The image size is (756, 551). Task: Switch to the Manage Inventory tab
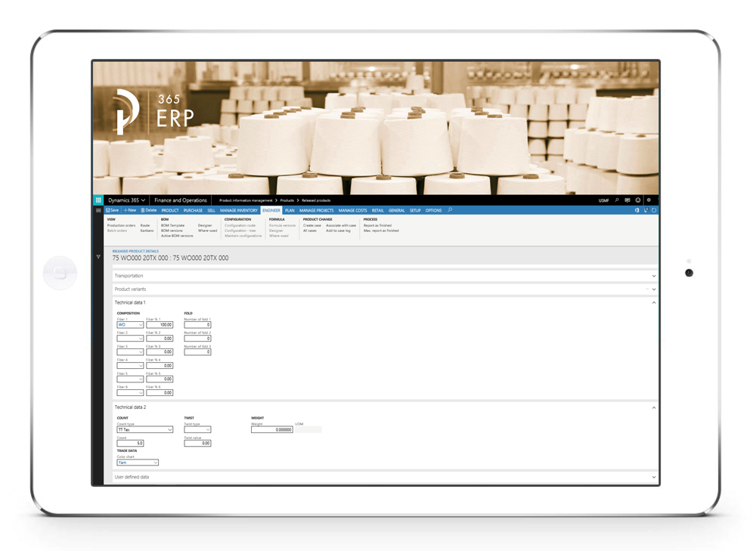click(239, 210)
